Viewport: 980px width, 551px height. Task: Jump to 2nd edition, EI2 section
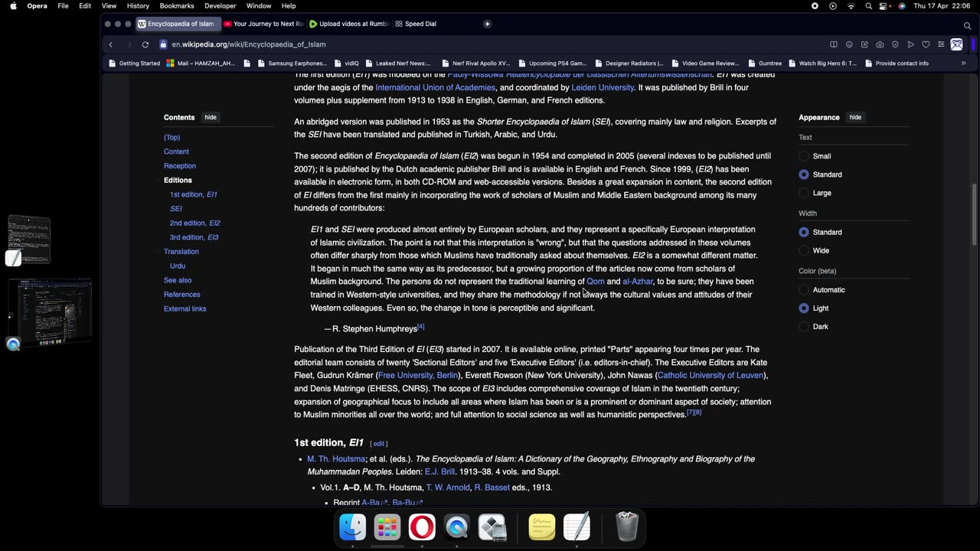194,223
